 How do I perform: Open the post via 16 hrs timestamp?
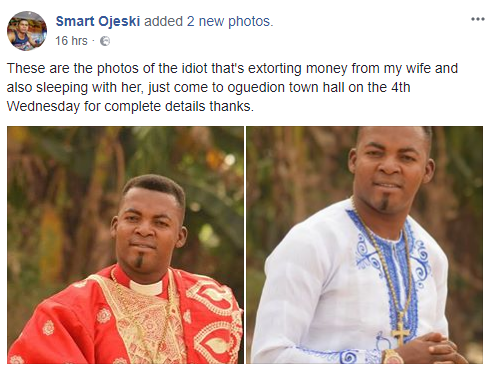tap(71, 41)
